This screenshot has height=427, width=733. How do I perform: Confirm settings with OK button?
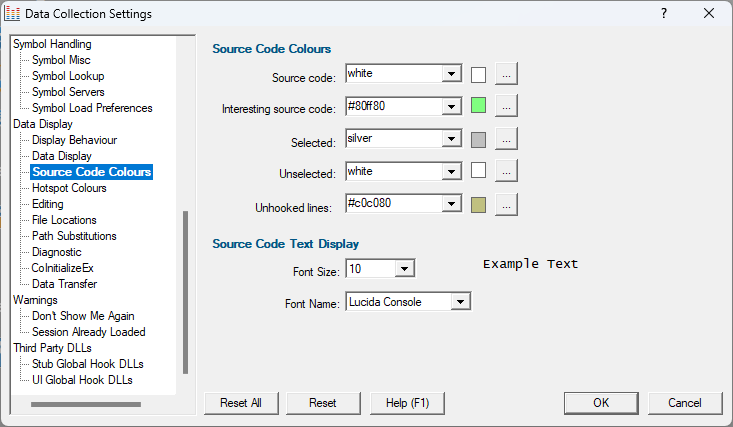pos(601,403)
